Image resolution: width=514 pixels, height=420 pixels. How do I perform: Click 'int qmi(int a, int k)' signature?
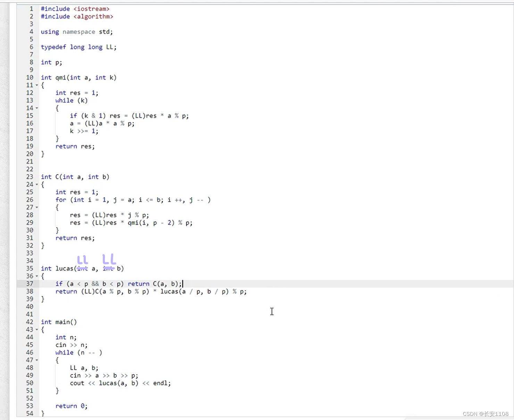[x=79, y=77]
